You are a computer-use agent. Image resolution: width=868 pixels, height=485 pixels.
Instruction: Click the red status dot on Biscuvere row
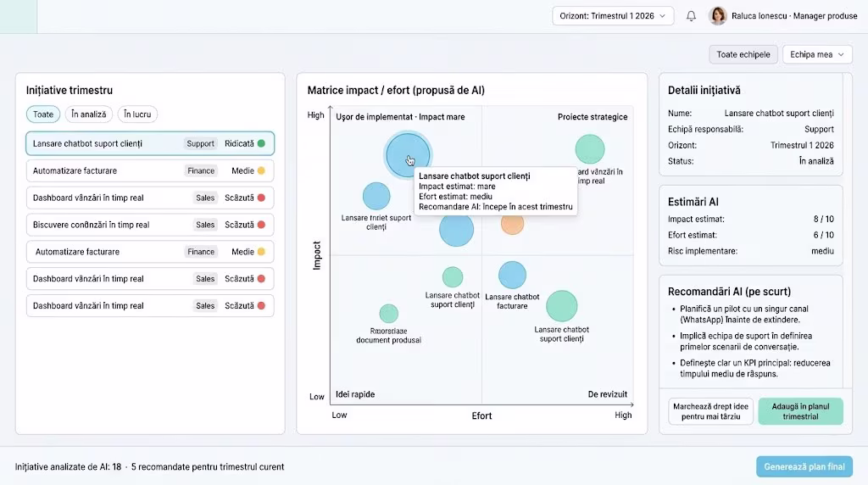261,225
